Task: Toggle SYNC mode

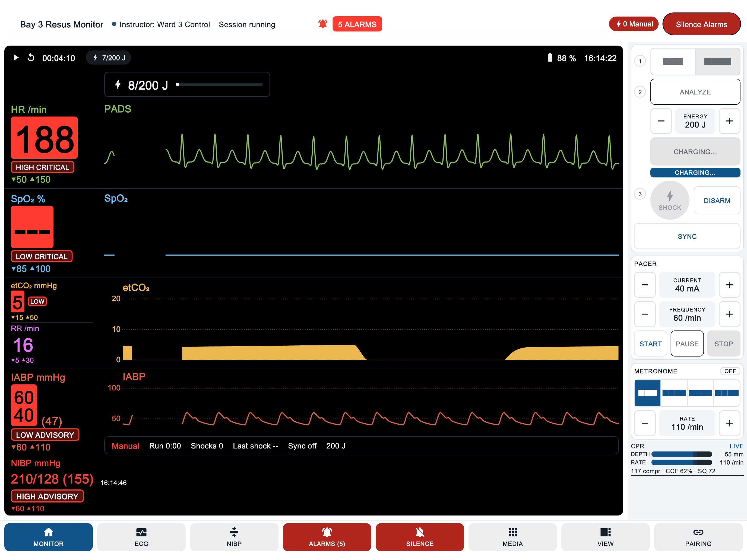Action: 687,236
